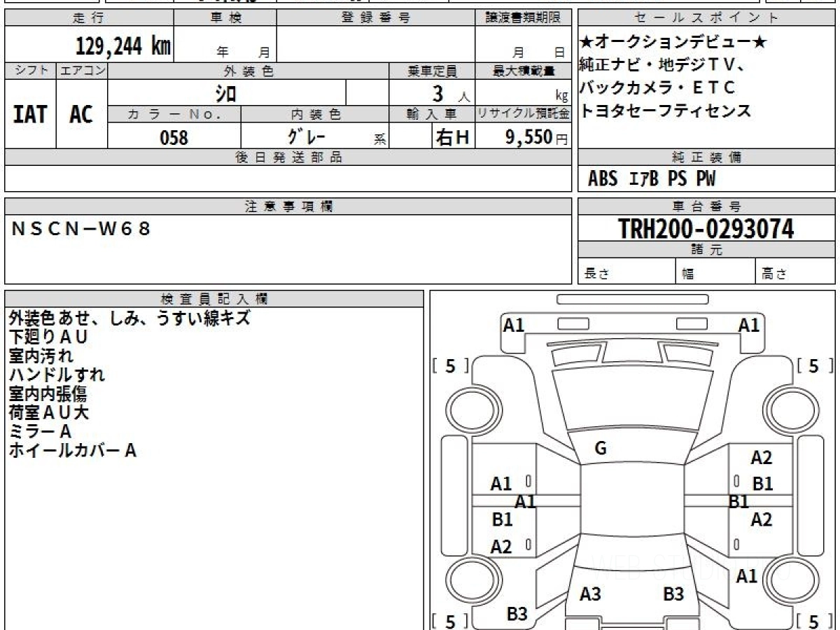
Task: Select the note 荷室AU大
Action: click(x=49, y=413)
